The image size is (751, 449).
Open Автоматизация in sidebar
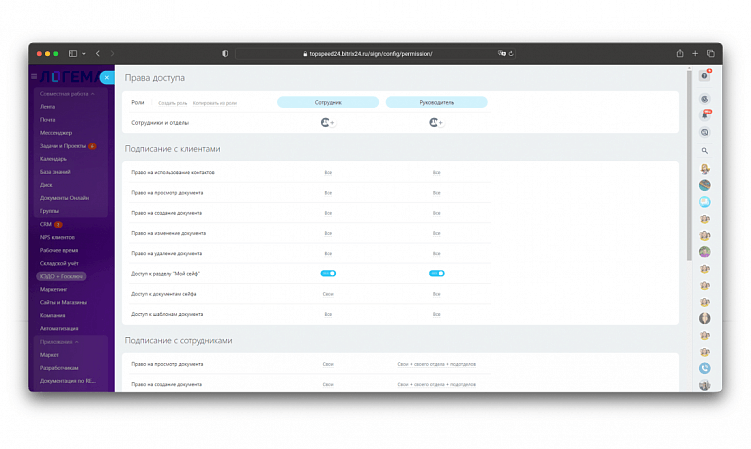tap(59, 328)
